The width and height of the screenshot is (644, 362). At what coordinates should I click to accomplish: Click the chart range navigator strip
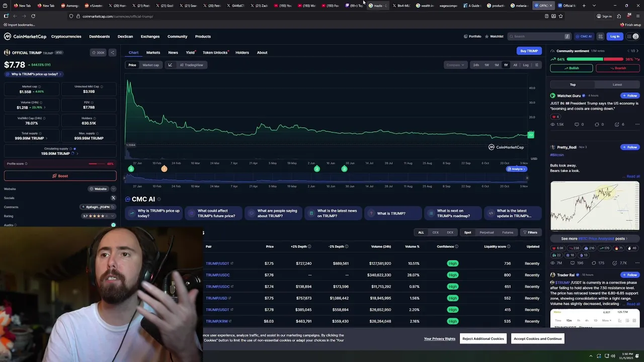[327, 178]
